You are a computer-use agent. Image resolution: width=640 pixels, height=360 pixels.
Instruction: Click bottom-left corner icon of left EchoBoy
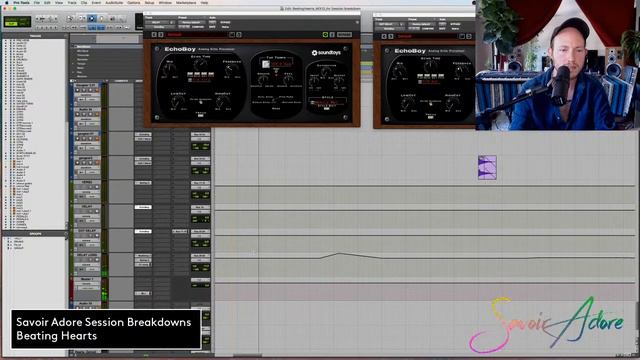(x=157, y=118)
